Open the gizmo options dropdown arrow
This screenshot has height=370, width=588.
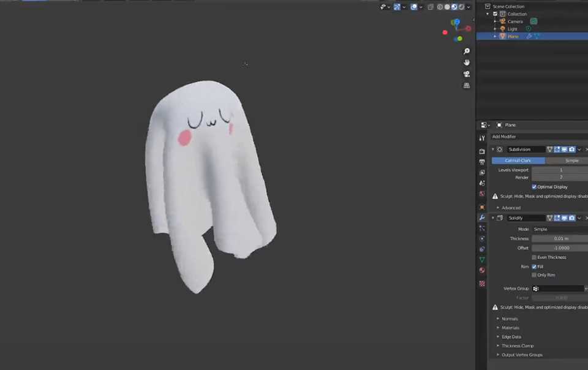(404, 7)
